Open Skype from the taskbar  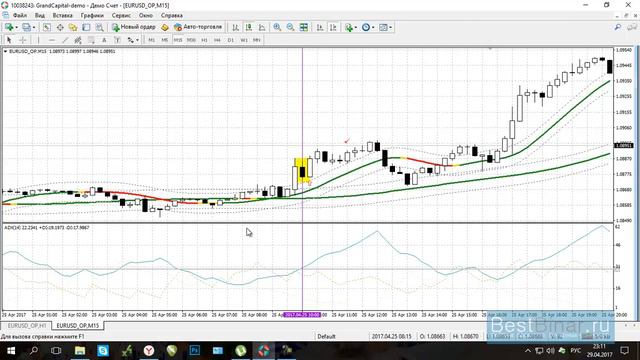[103, 351]
